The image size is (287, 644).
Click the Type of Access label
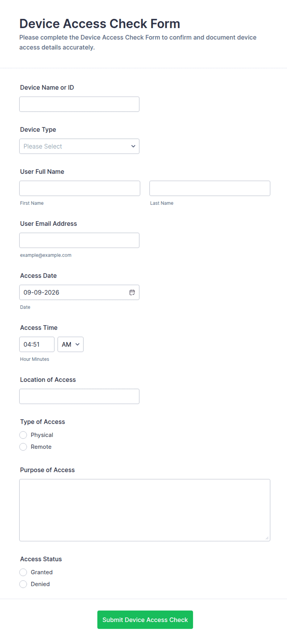(43, 422)
